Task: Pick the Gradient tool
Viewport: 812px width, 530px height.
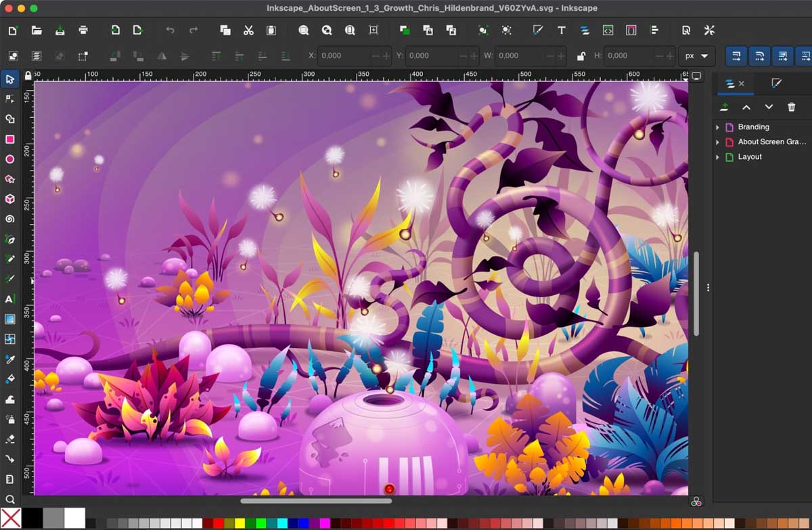Action: point(10,319)
